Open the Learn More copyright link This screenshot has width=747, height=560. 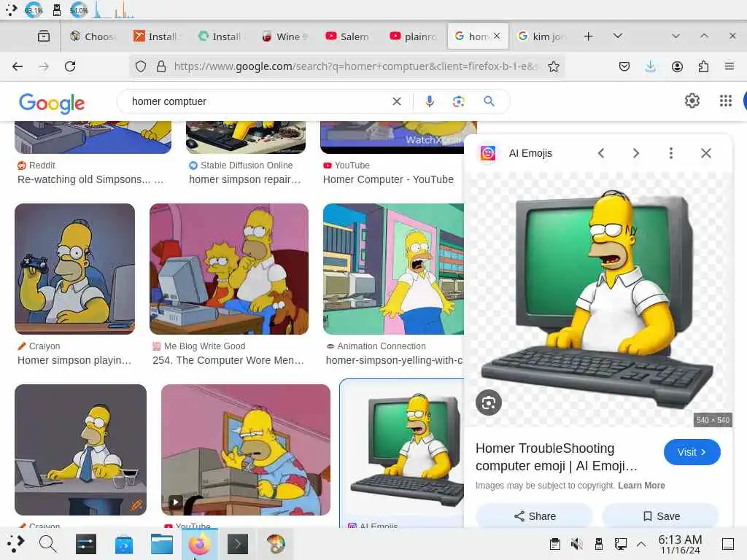[x=641, y=485]
